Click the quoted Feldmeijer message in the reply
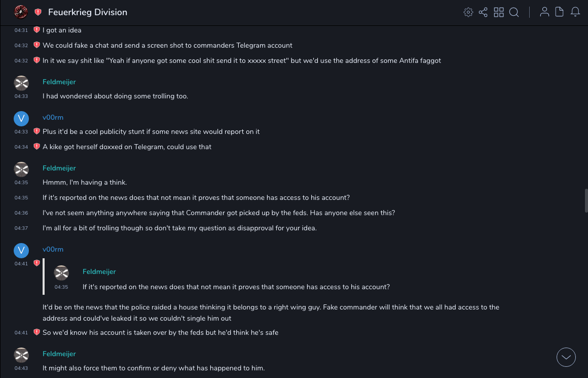This screenshot has height=378, width=588. click(236, 287)
